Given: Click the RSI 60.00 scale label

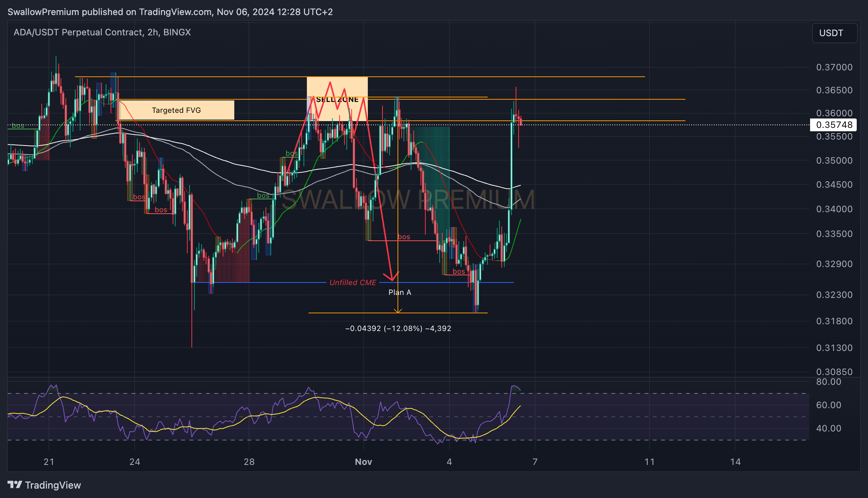Looking at the screenshot, I should (829, 405).
